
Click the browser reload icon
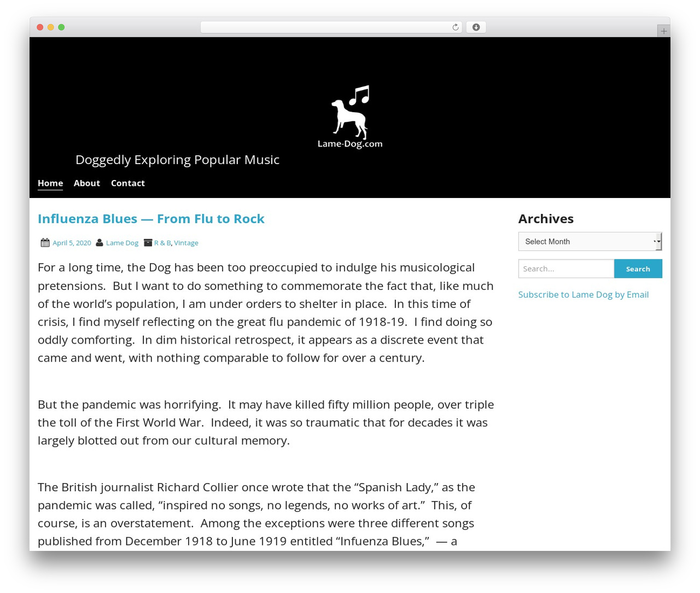[455, 27]
